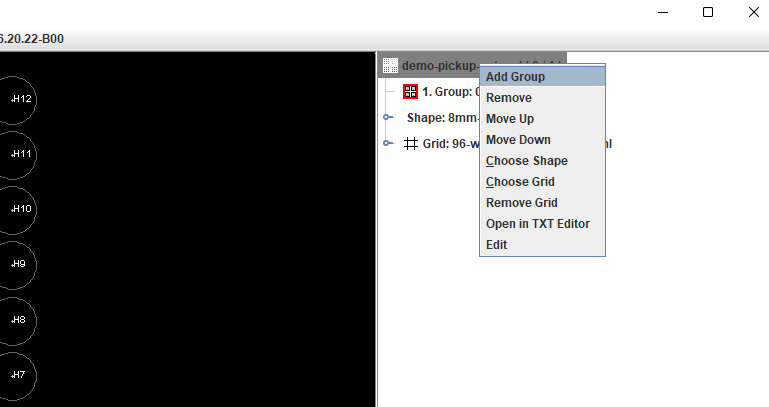Expand the Shape 8mm tree node
769x407 pixels.
click(x=389, y=117)
